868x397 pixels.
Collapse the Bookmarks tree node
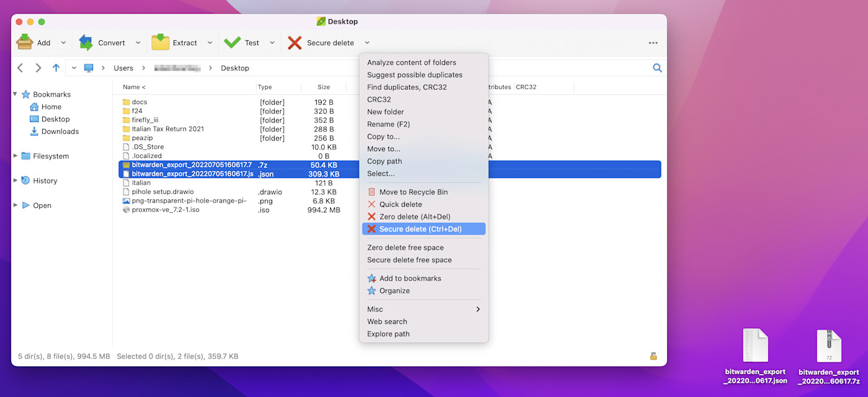pos(15,94)
